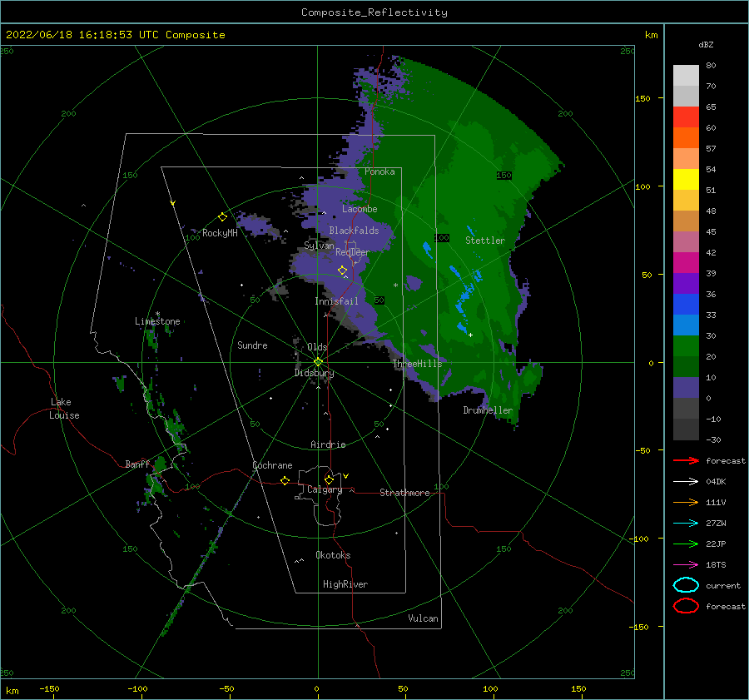Viewport: 749px width, 700px height.
Task: Click the black-boxed 50 range label near Innisfail
Action: click(x=379, y=300)
